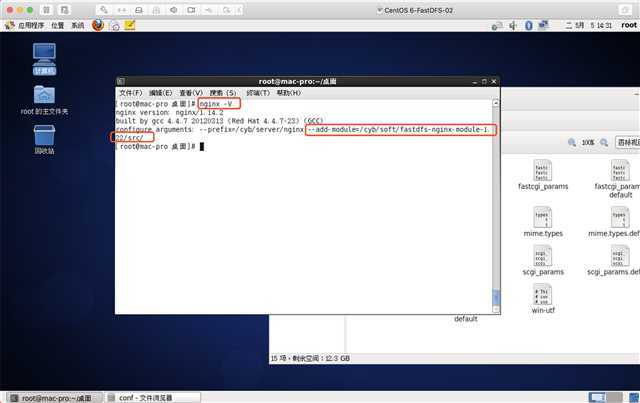This screenshot has height=403, width=640.
Task: Click terminal scrollbar up arrow
Action: (496, 103)
